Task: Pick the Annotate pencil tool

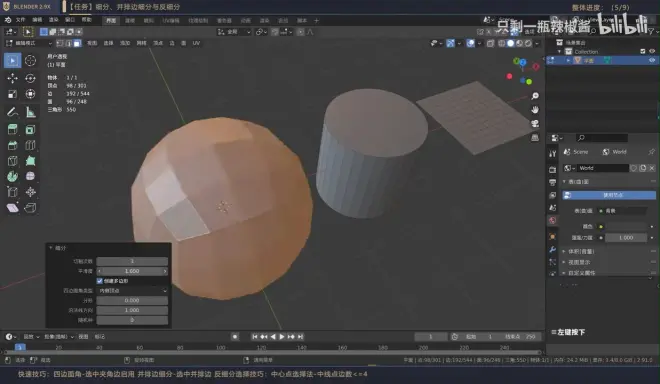Action: click(13, 112)
